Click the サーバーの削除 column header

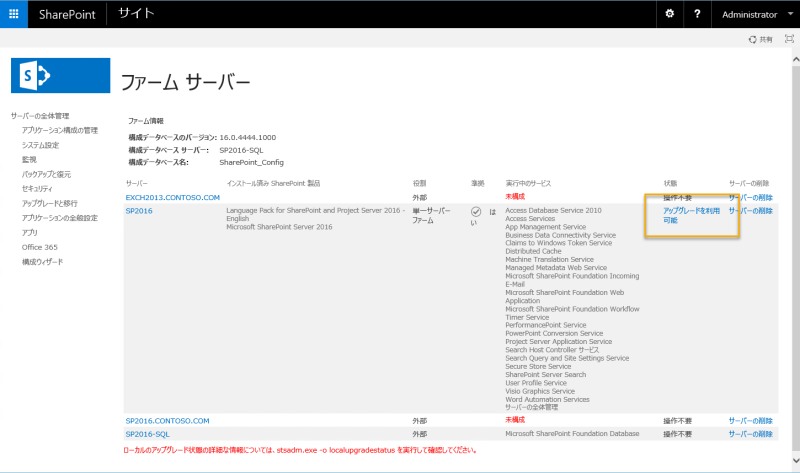tap(749, 183)
